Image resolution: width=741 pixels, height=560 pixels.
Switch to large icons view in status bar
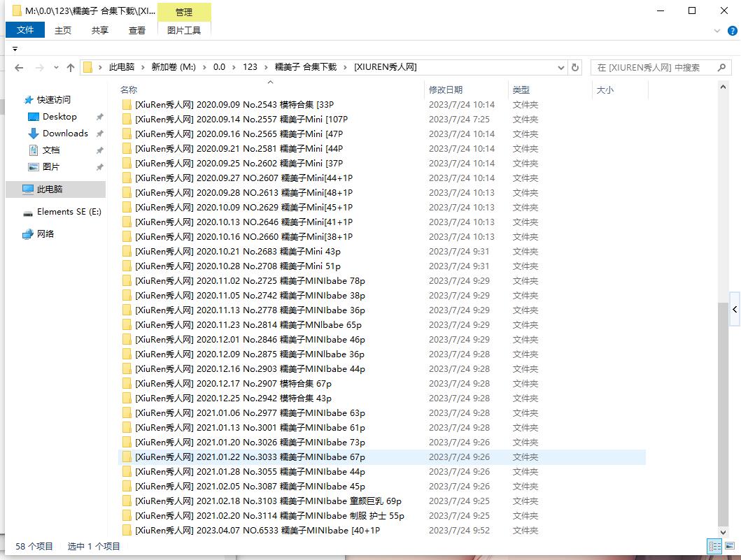tap(730, 546)
